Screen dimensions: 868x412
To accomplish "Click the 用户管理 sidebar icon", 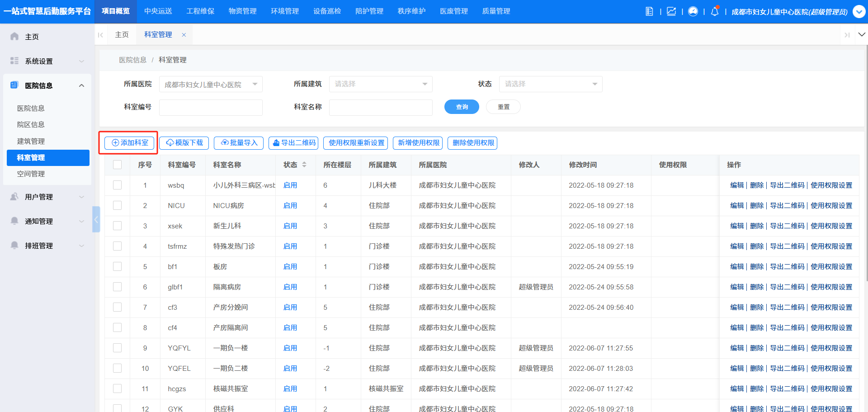I will pyautogui.click(x=14, y=196).
